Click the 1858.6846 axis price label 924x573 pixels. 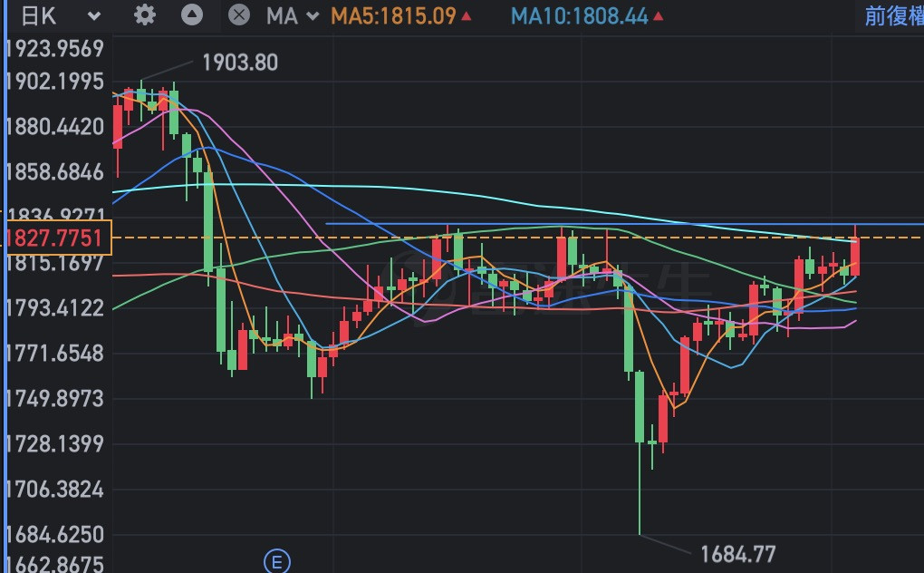tap(55, 172)
